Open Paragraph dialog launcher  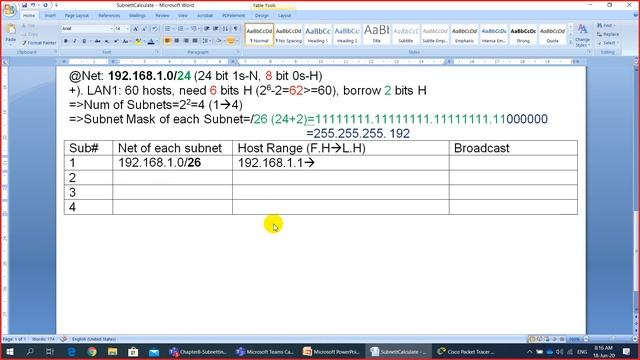coord(238,52)
